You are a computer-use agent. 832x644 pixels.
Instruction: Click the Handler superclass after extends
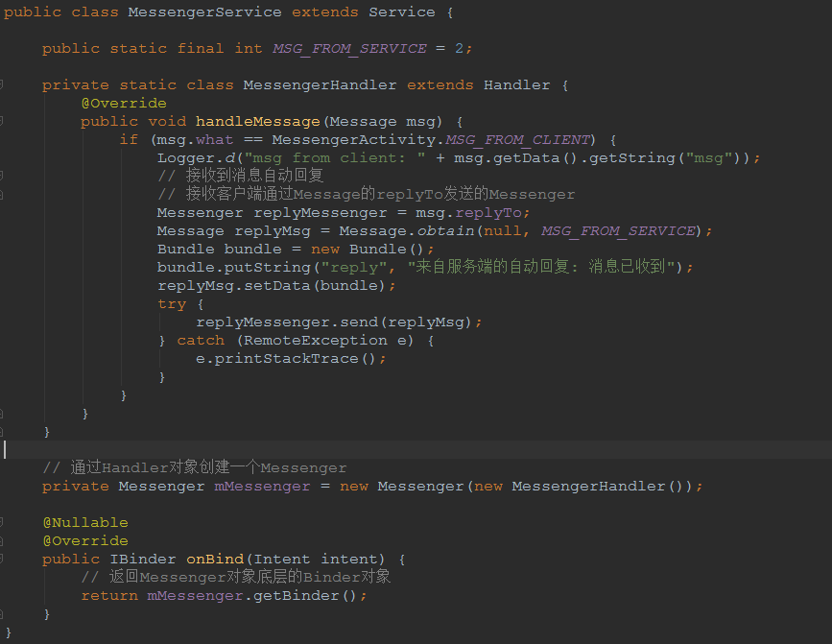517,85
